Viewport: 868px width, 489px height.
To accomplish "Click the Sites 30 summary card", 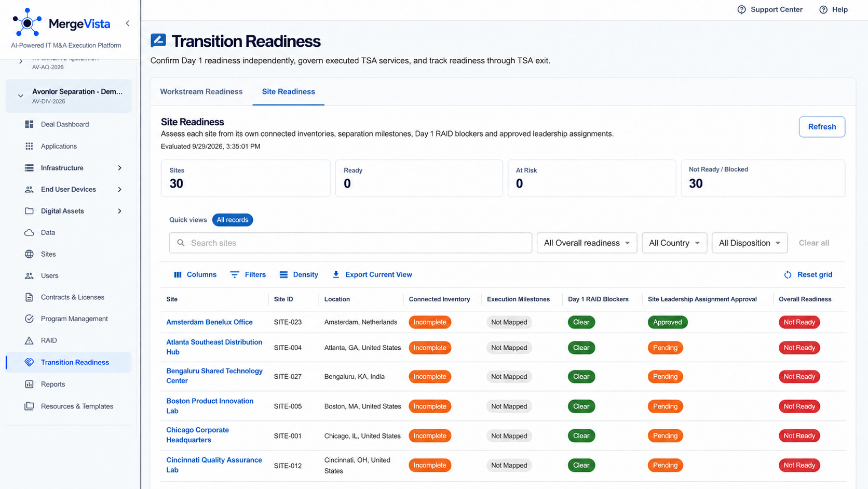I will pos(246,178).
